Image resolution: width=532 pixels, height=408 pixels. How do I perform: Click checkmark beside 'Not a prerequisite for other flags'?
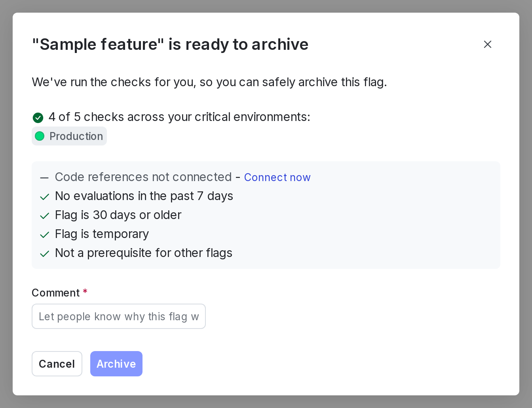pos(44,253)
